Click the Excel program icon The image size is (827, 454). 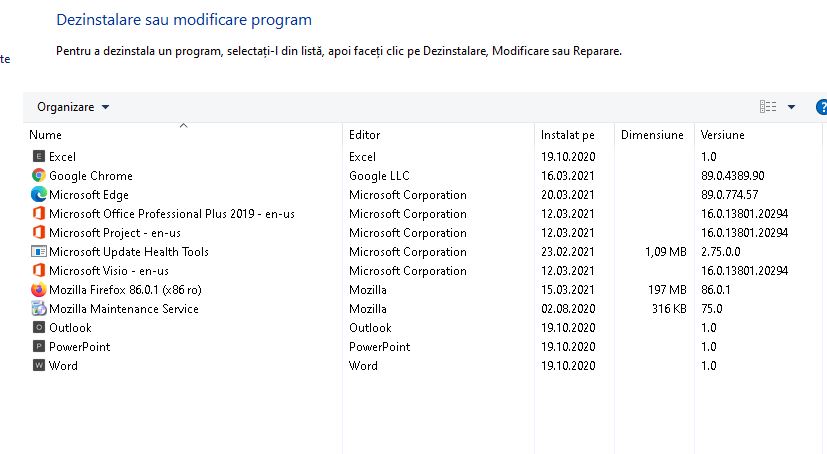(x=39, y=157)
